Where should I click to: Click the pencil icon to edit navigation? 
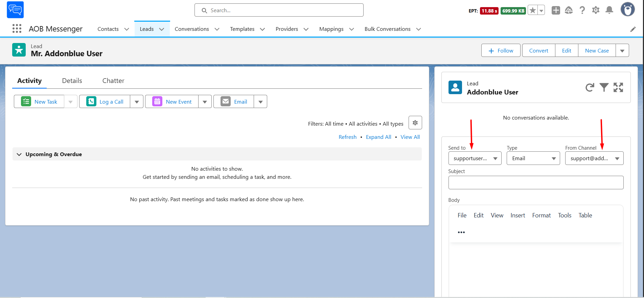(x=633, y=29)
